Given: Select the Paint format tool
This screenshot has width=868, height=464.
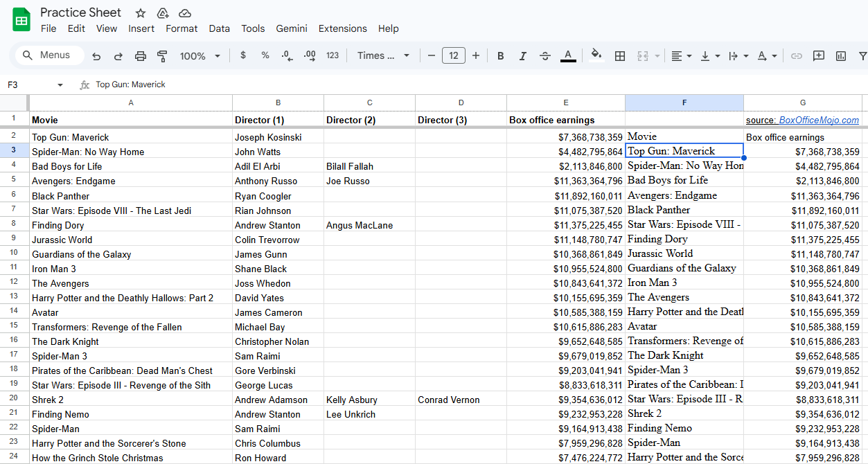Looking at the screenshot, I should 162,55.
